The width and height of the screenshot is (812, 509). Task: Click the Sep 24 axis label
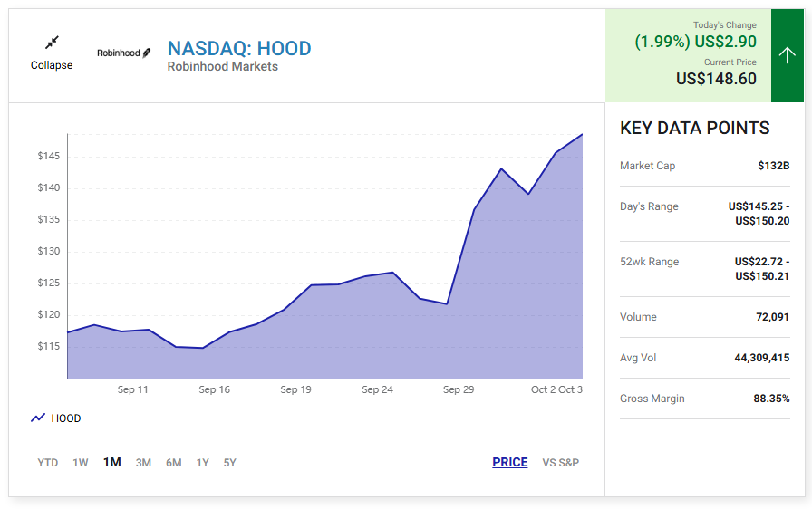pos(377,389)
